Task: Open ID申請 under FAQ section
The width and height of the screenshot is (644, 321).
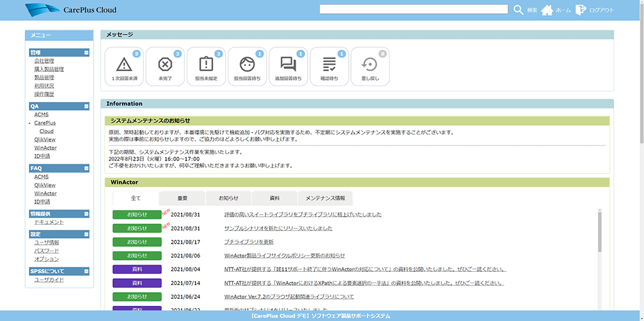Action: coord(42,202)
